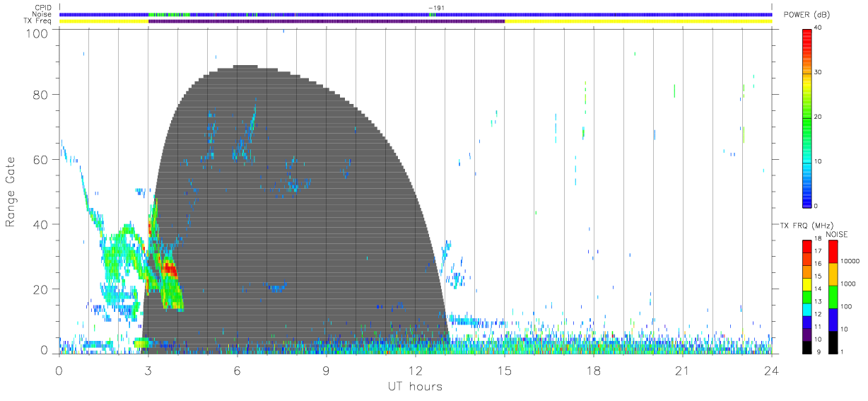Click the red high-power echo patch near gate 25

169,268
